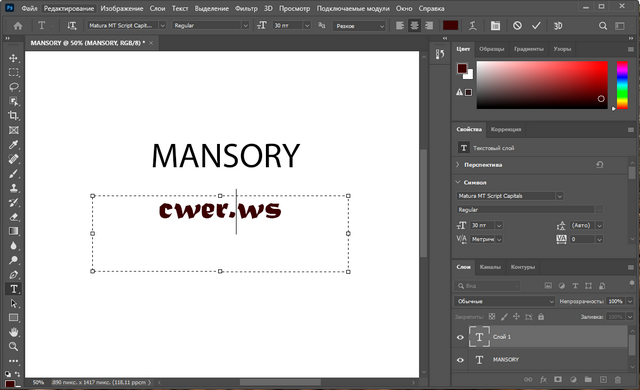Click the Home icon in options bar

pos(18,26)
